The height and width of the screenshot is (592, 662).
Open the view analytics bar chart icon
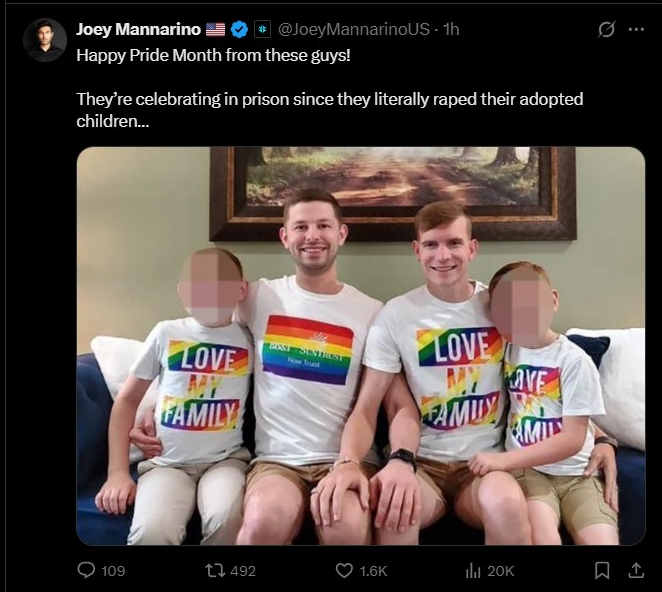[x=473, y=571]
